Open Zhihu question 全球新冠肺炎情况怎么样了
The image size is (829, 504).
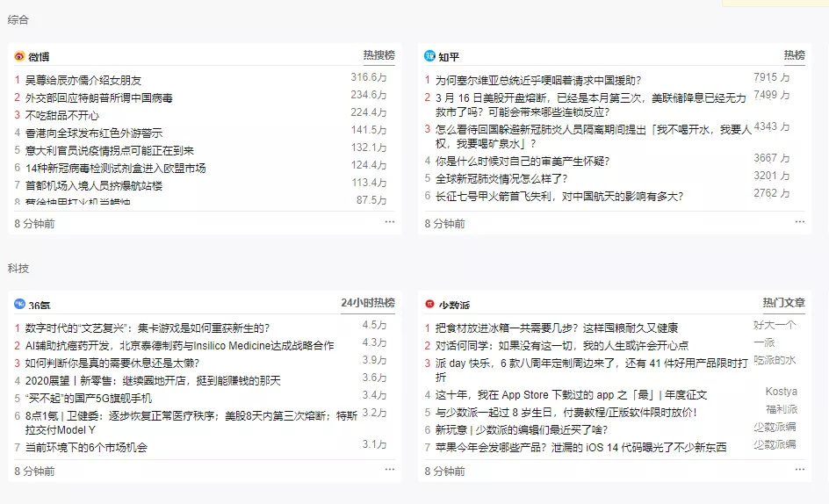point(501,179)
